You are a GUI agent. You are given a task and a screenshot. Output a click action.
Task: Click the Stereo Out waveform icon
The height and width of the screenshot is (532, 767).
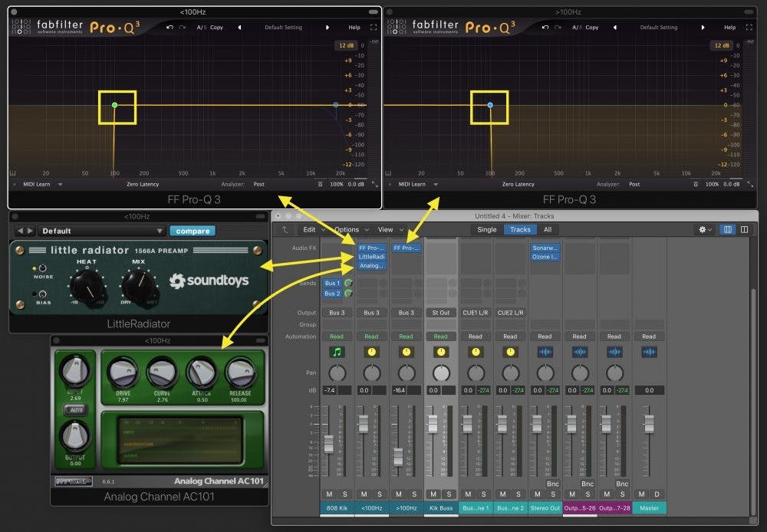[545, 352]
